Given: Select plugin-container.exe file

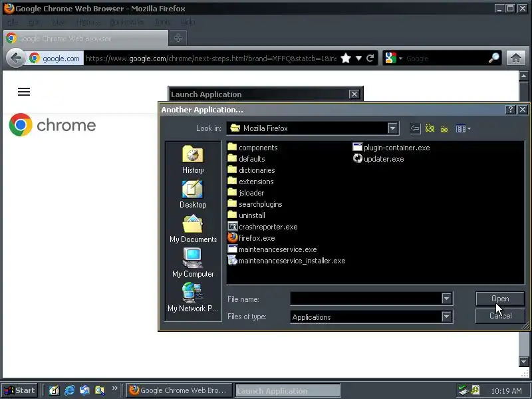Looking at the screenshot, I should pos(392,148).
